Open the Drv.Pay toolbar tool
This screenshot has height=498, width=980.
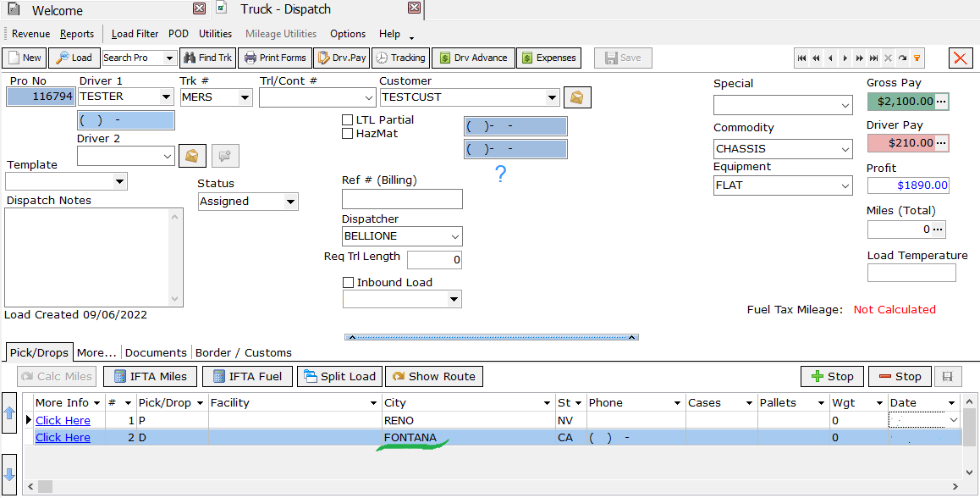click(341, 58)
